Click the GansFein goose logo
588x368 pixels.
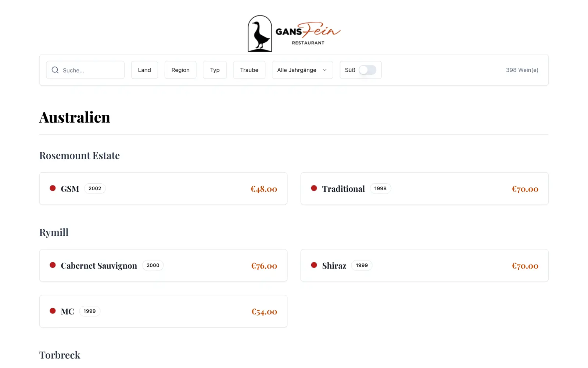294,33
